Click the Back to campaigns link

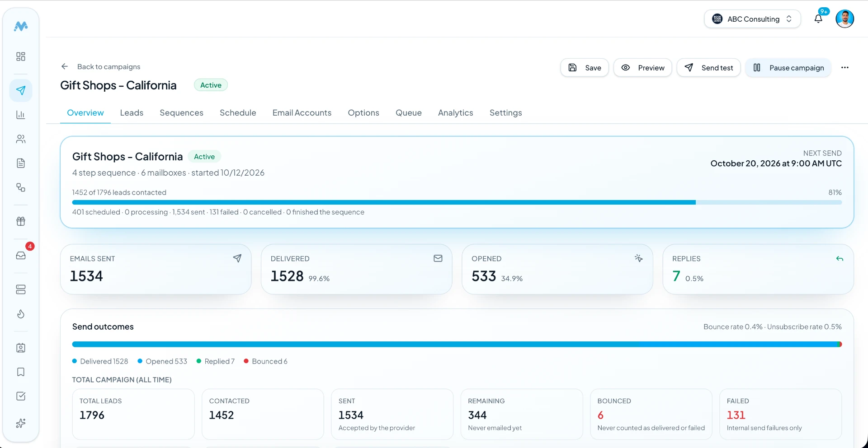click(108, 67)
